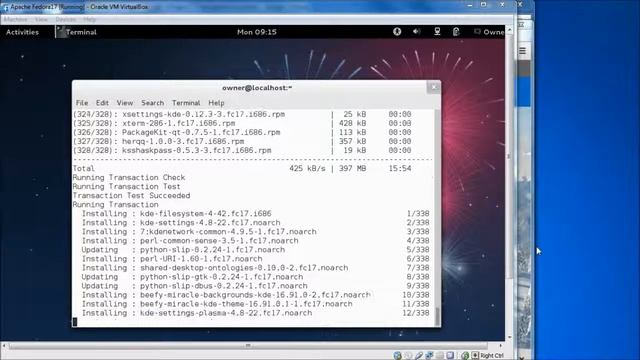
Task: Open the Terminal app menu in top bar
Action: (x=77, y=32)
